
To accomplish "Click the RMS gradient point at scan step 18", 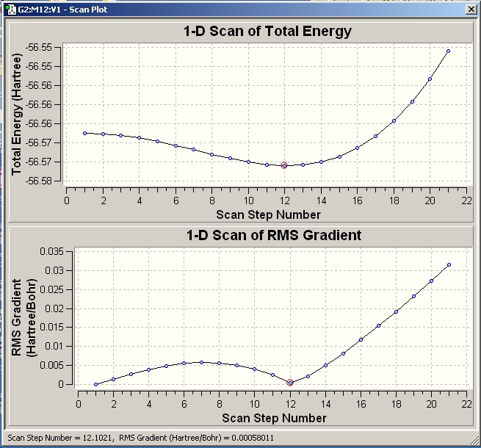I will [x=396, y=311].
